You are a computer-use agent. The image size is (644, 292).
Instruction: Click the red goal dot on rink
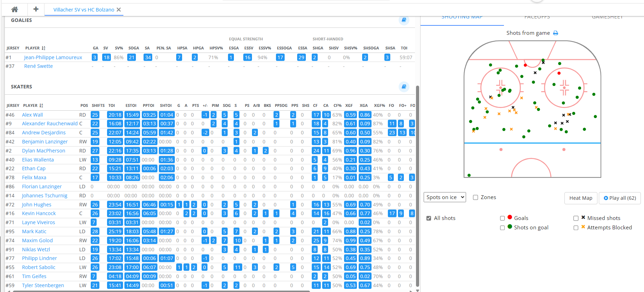coord(559,73)
